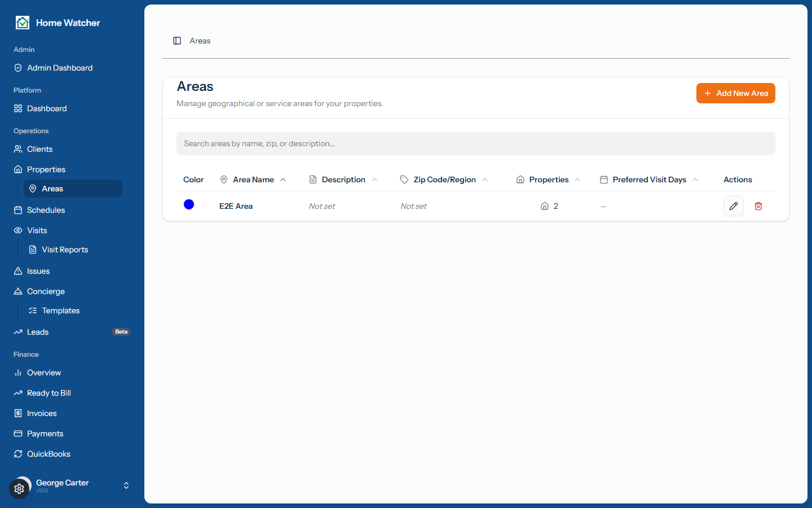Toggle the sidebar panel icon
This screenshot has height=508, width=812.
(177, 41)
